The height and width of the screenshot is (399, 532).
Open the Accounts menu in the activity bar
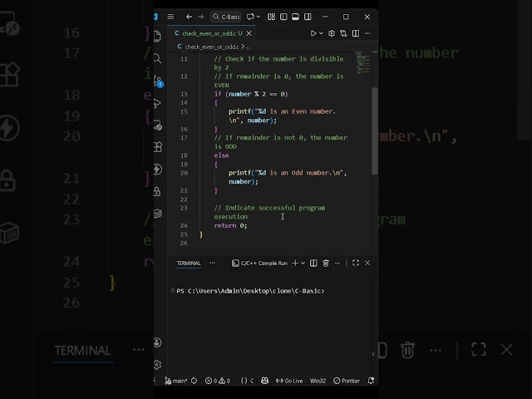tap(157, 342)
